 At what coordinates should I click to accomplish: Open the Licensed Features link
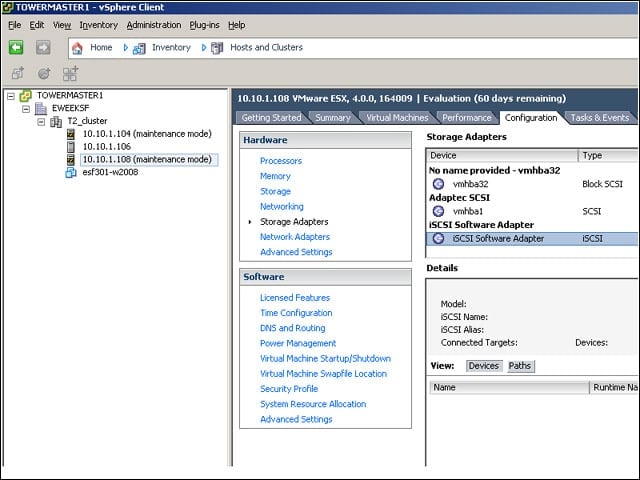click(x=295, y=298)
